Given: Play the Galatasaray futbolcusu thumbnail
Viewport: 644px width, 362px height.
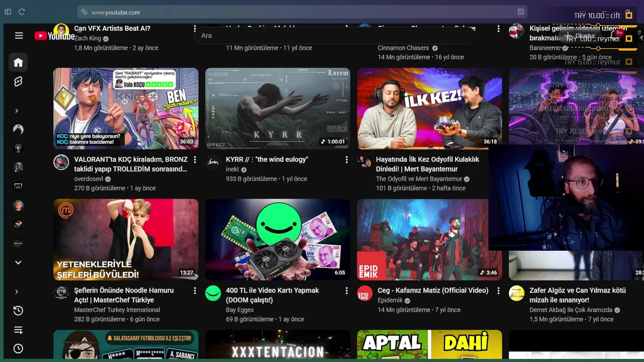Looking at the screenshot, I should tap(126, 344).
